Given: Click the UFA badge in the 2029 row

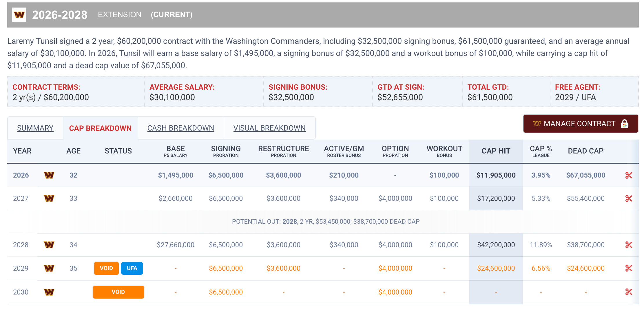Looking at the screenshot, I should pos(132,268).
